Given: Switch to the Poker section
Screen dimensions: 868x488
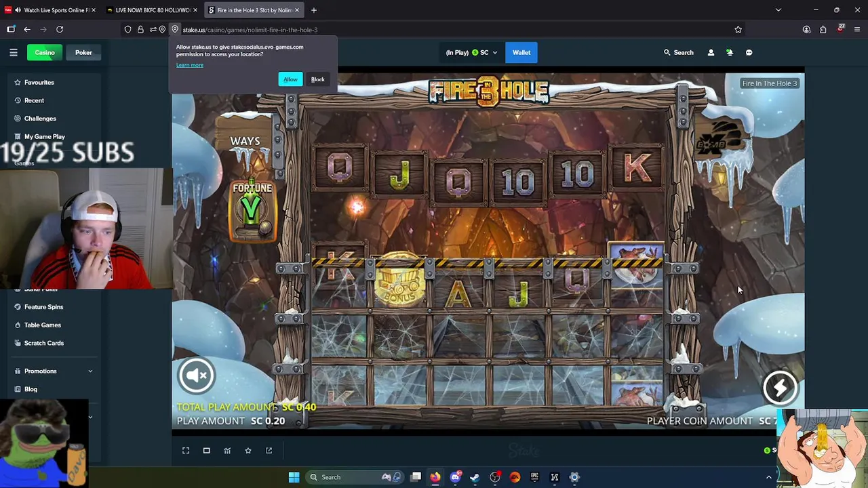Looking at the screenshot, I should pos(83,52).
